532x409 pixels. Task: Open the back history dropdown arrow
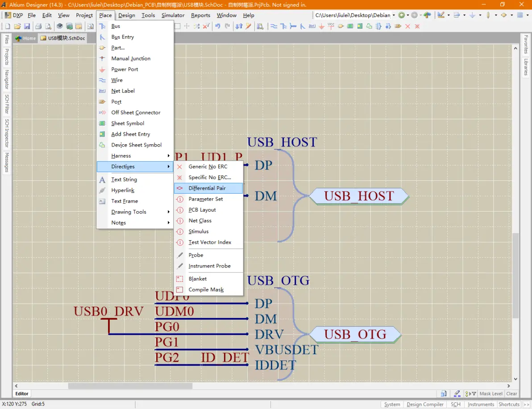pos(408,15)
